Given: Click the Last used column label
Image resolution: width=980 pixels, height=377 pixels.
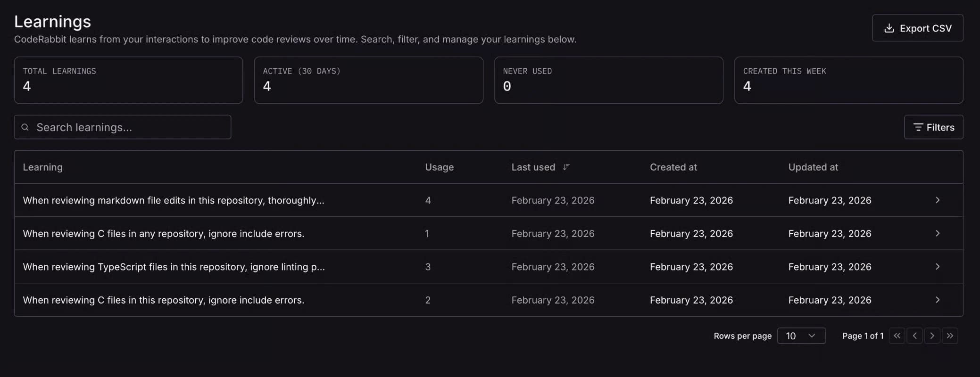Looking at the screenshot, I should (533, 167).
